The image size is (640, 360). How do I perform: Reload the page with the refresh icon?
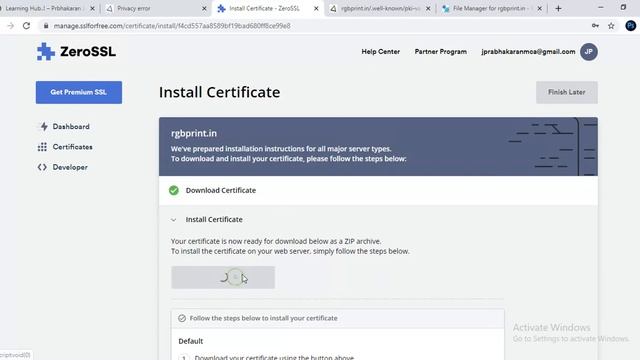[x=27, y=26]
